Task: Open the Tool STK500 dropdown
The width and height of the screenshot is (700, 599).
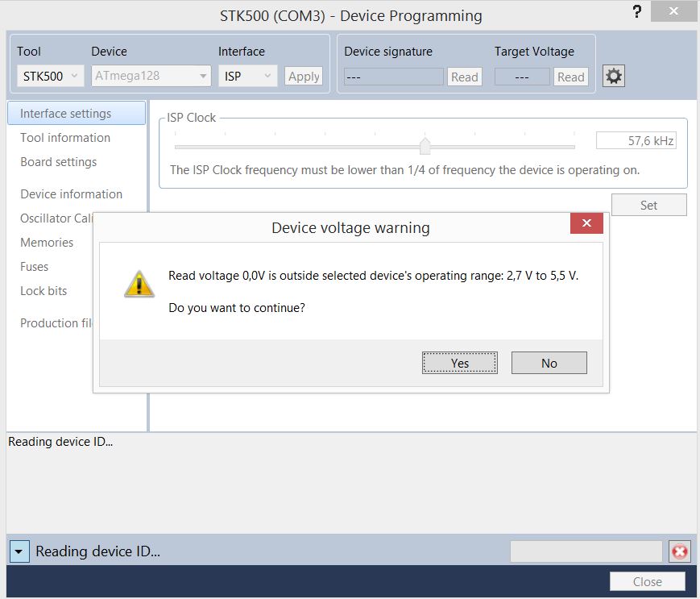Action: (x=50, y=77)
